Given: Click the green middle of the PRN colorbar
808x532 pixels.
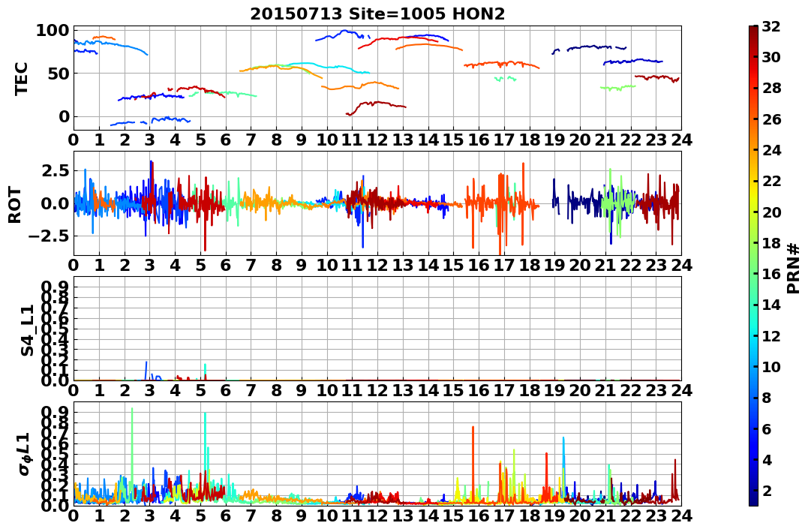Looking at the screenshot, I should click(753, 266).
